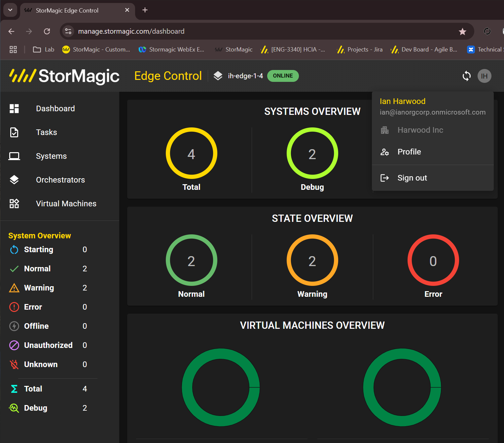Reload the page in browser
Viewport: 504px width, 443px height.
pyautogui.click(x=47, y=31)
